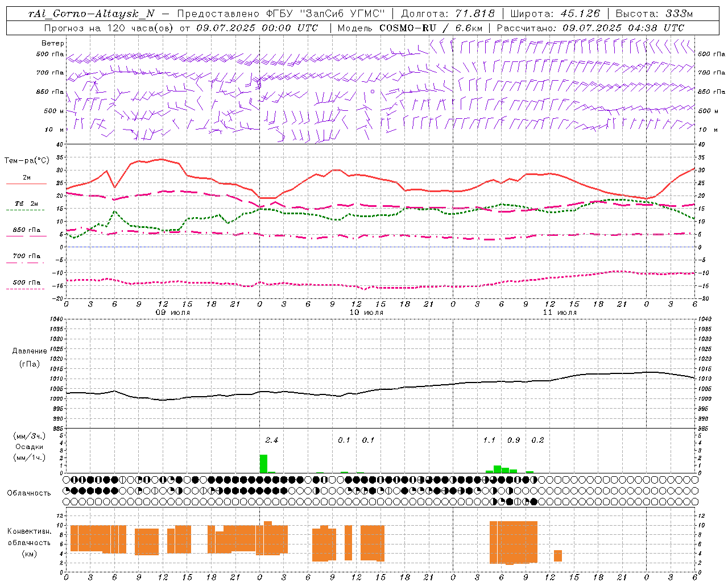Click the Конвективн. convective cloud label

pos(29,531)
